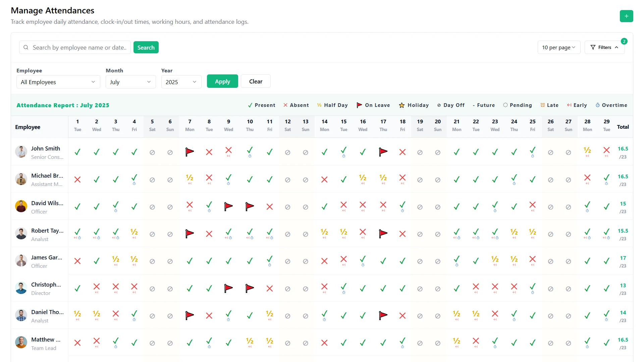
Task: Click Michael Br...'s absent mark on day 1
Action: (77, 180)
